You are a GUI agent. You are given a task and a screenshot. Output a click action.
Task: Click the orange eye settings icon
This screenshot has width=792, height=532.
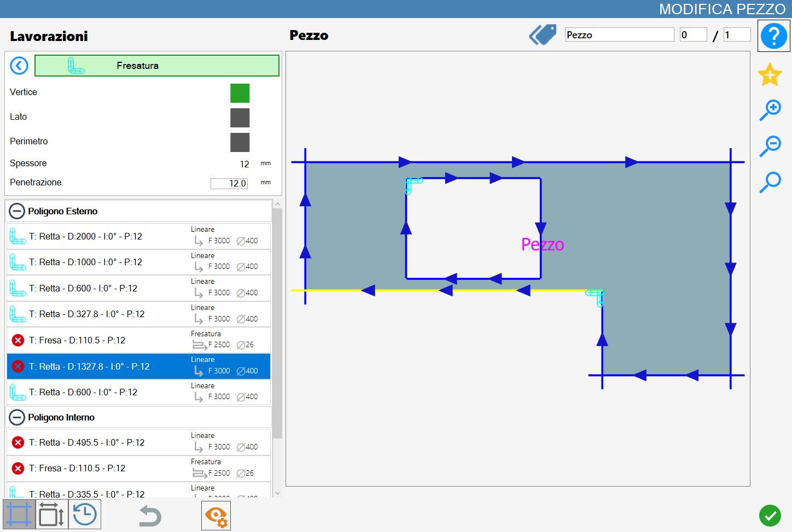pyautogui.click(x=216, y=516)
